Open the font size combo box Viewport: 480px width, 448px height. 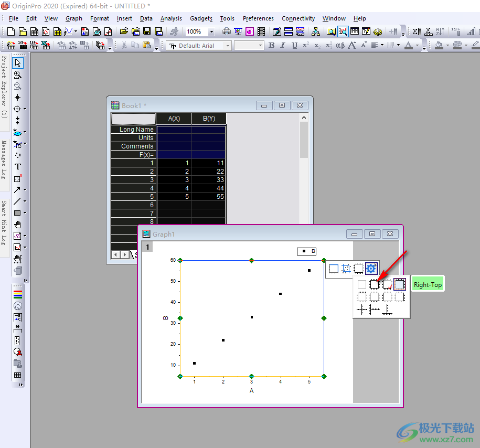(249, 46)
